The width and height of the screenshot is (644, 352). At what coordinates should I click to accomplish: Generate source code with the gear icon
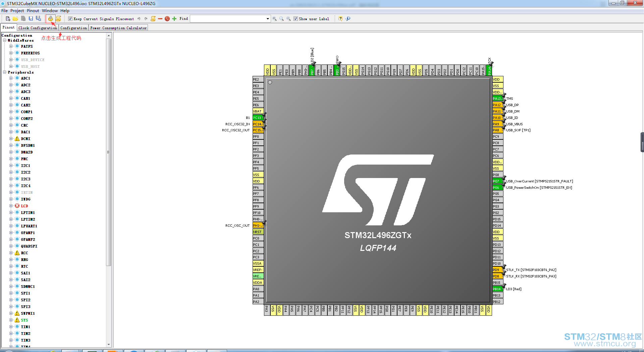51,18
